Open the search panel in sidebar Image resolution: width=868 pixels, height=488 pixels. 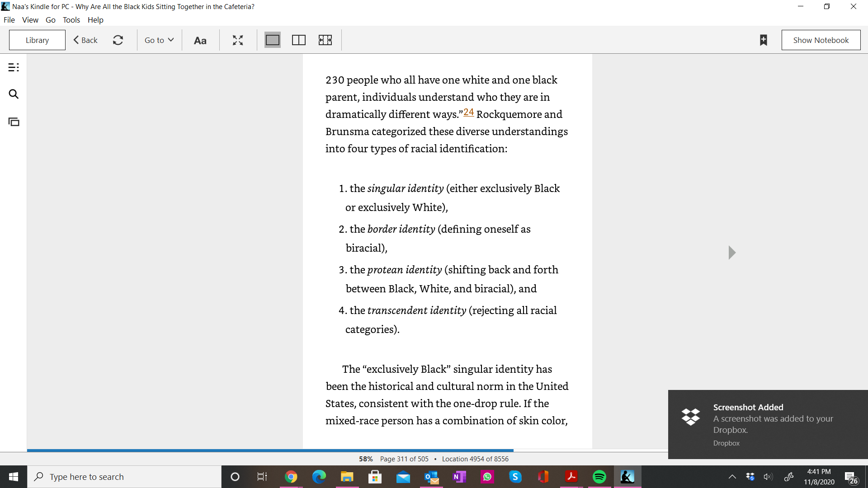pos(14,94)
